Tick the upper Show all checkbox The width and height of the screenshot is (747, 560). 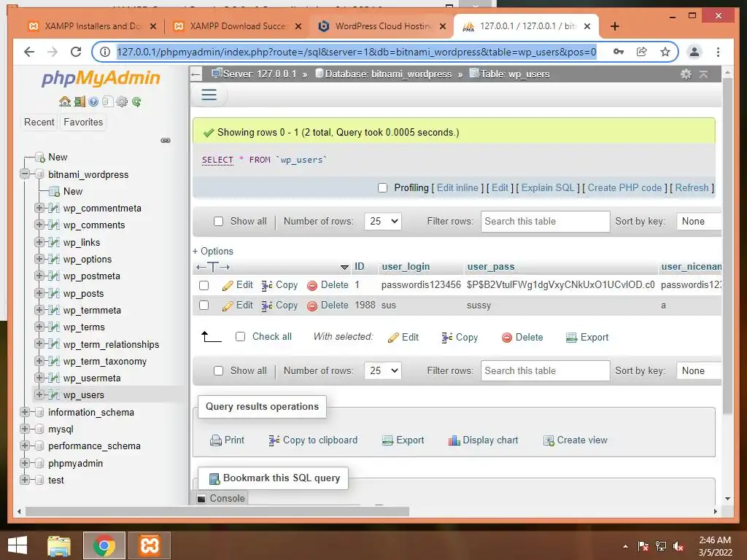click(218, 222)
